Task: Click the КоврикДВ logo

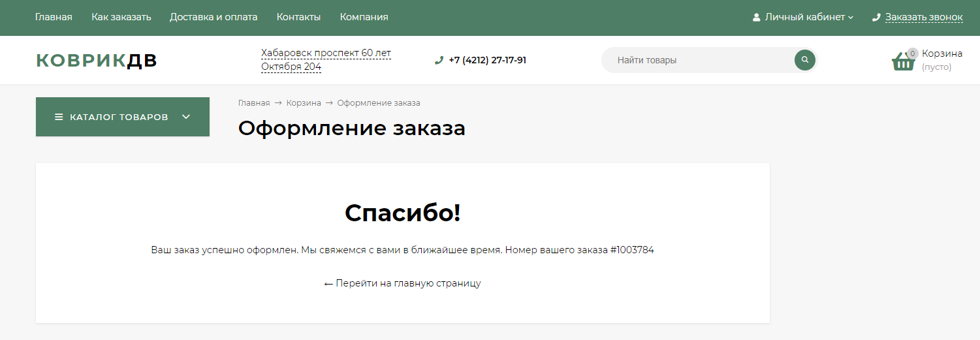Action: pos(97,61)
